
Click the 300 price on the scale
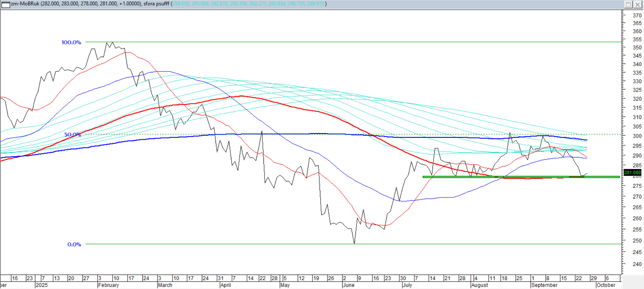pos(637,136)
